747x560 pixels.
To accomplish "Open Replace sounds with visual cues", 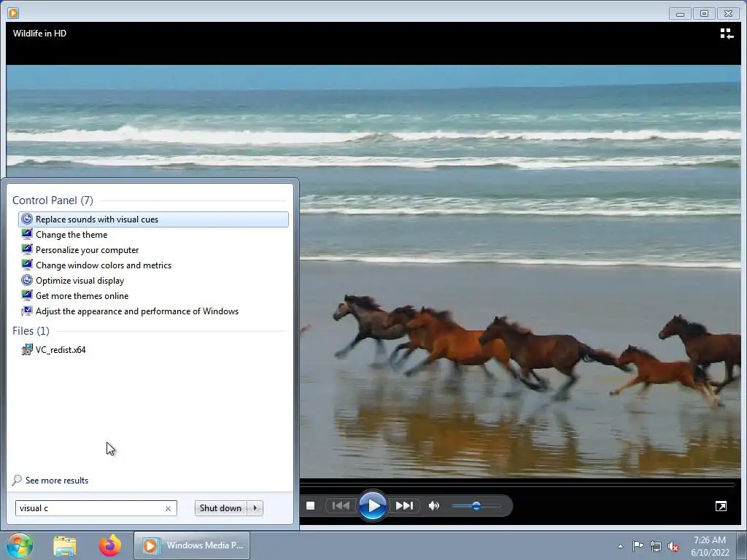I will tap(153, 219).
